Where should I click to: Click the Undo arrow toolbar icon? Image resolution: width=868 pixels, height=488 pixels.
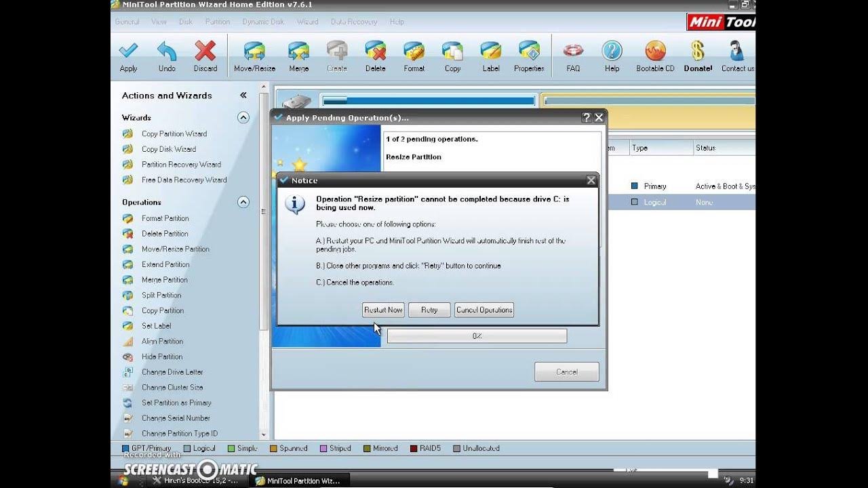(x=167, y=52)
